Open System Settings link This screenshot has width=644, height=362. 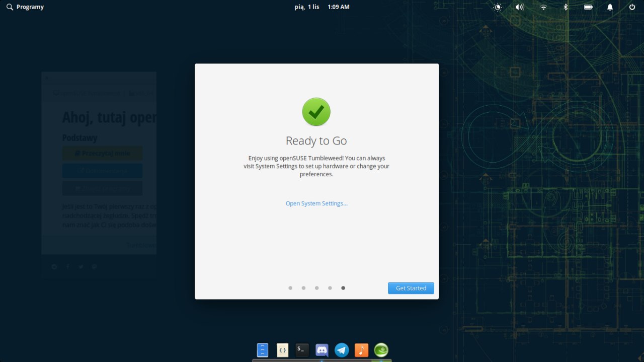(316, 203)
